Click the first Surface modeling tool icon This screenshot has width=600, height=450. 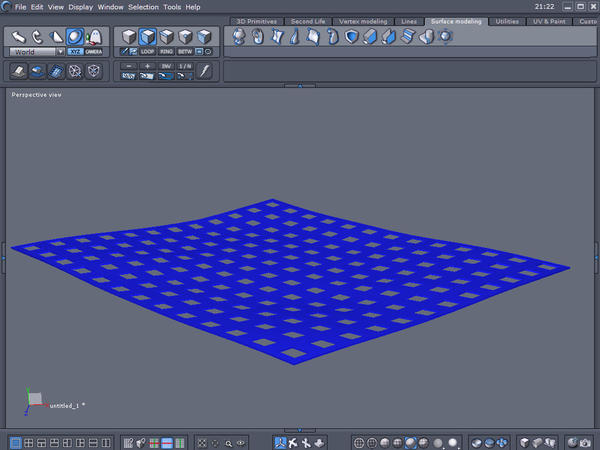238,37
